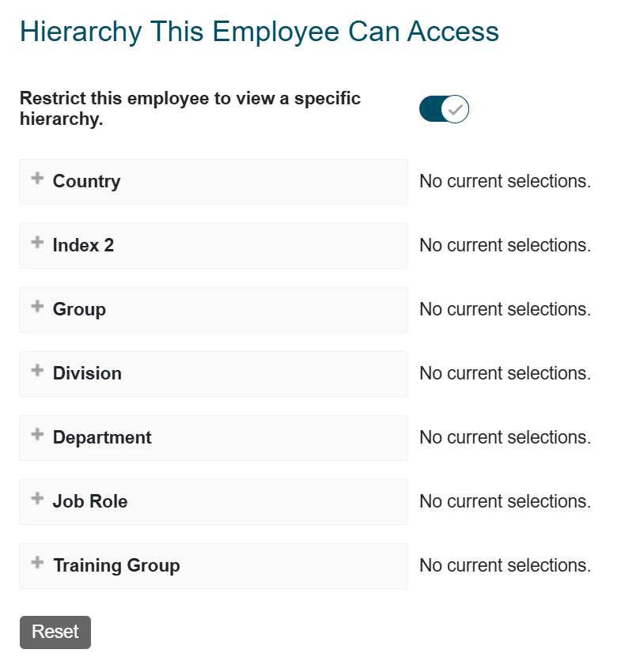Click the Group panel header
Image resolution: width=625 pixels, height=672 pixels.
(214, 310)
